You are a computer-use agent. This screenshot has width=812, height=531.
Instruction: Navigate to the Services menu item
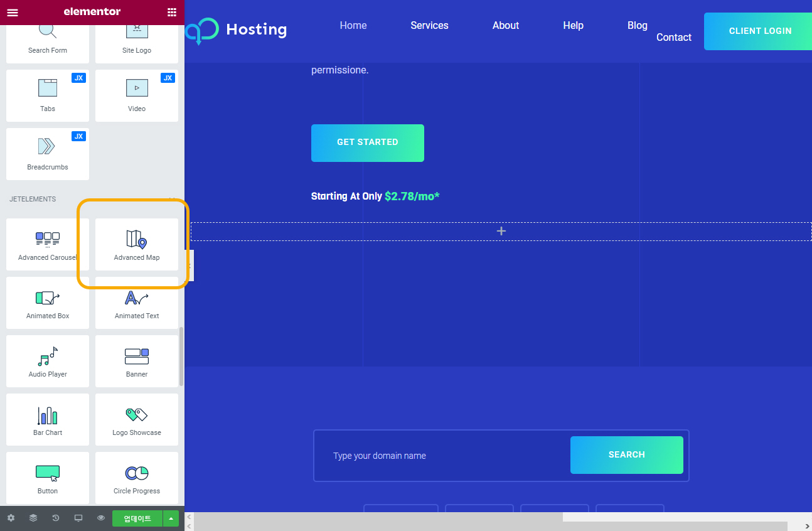tap(429, 25)
